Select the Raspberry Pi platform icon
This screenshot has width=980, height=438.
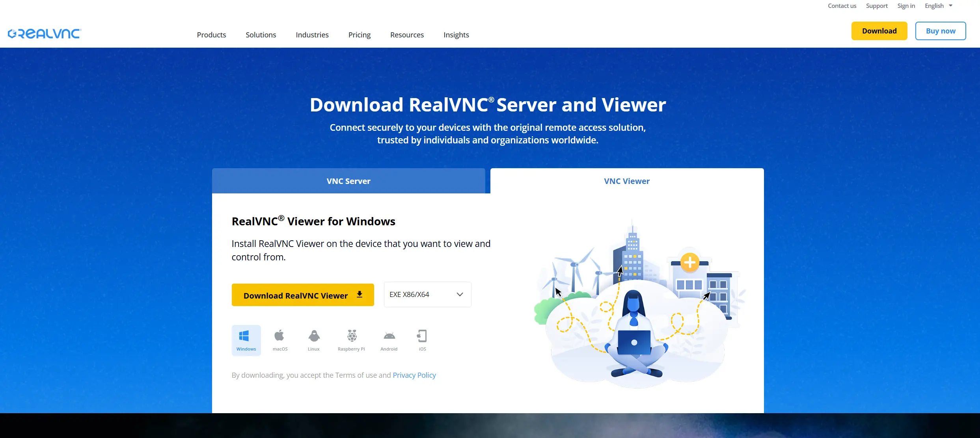pyautogui.click(x=351, y=340)
